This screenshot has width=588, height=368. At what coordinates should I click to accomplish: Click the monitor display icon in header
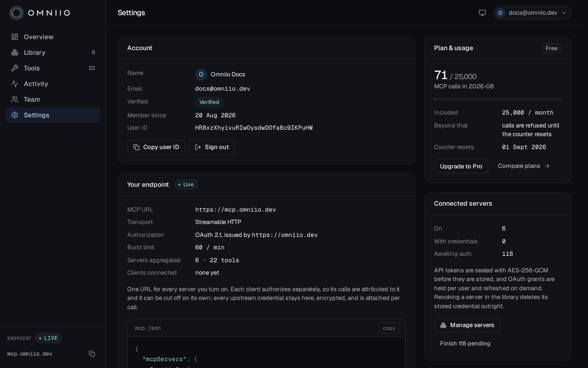pos(482,13)
